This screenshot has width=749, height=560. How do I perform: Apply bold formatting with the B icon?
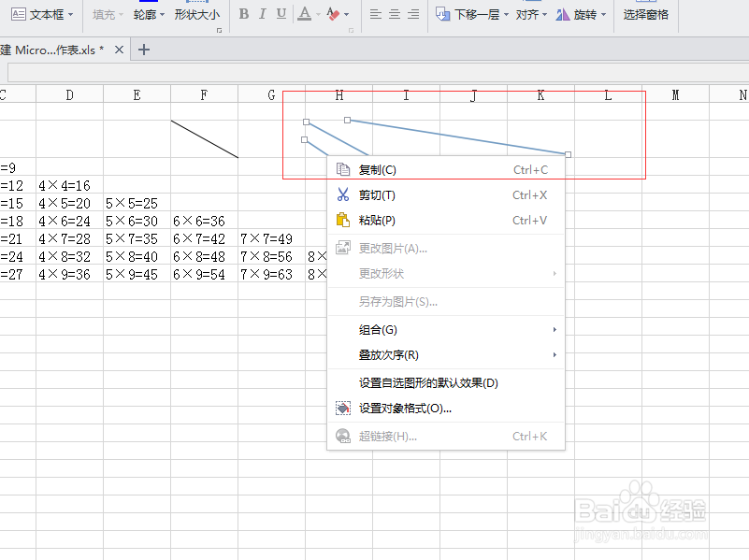pos(242,14)
